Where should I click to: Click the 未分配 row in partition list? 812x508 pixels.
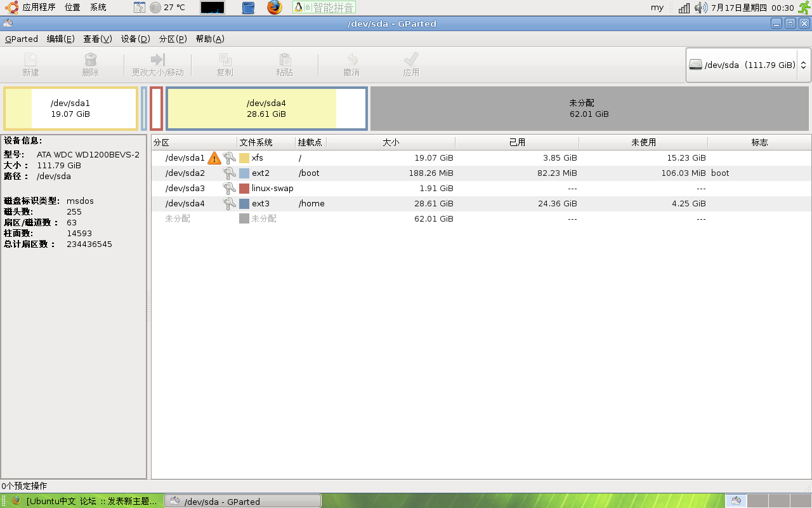(x=481, y=218)
